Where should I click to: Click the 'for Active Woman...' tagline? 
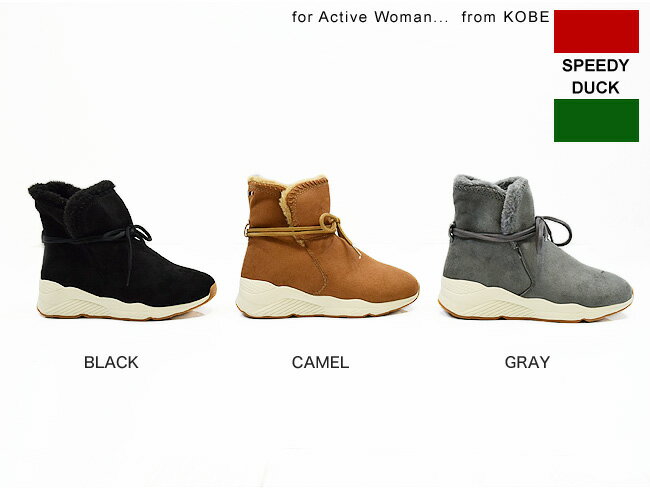pos(370,17)
